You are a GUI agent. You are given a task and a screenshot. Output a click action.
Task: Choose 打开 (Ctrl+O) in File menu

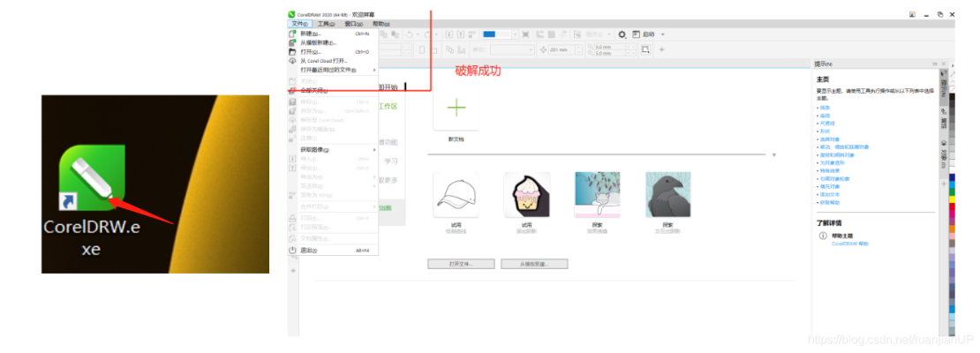333,52
